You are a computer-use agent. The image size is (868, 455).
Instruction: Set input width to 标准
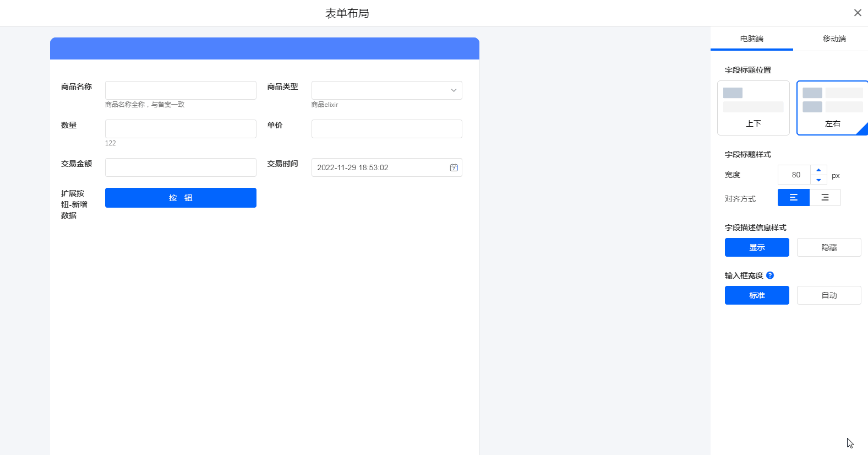757,295
